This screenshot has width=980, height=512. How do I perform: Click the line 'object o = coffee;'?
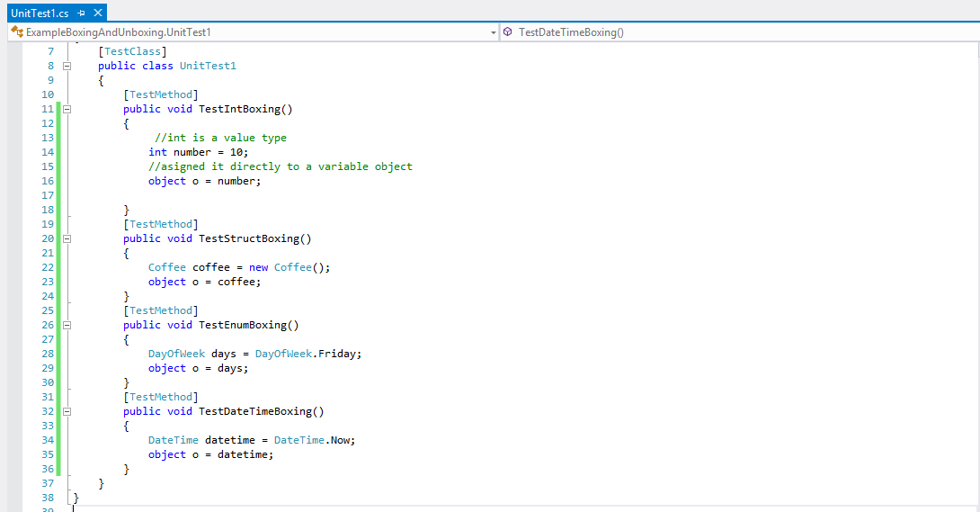[204, 282]
